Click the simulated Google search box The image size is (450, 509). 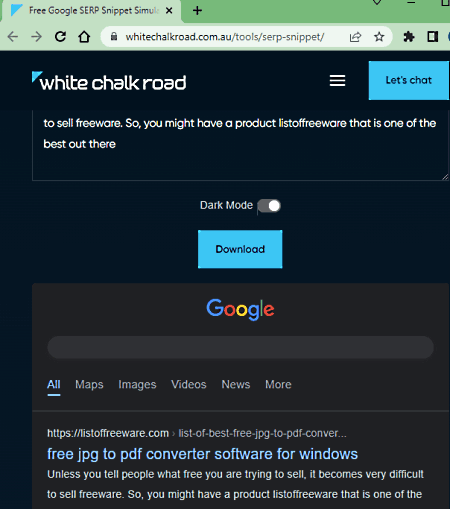coord(240,347)
